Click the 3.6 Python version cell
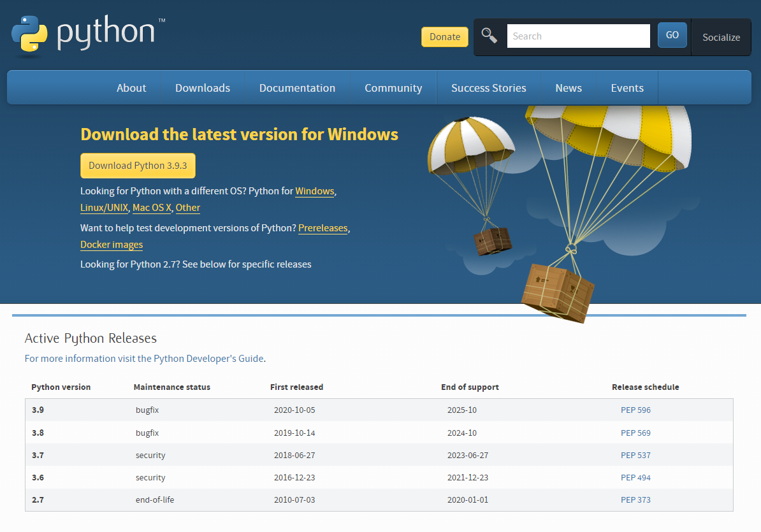The width and height of the screenshot is (761, 532). click(38, 477)
